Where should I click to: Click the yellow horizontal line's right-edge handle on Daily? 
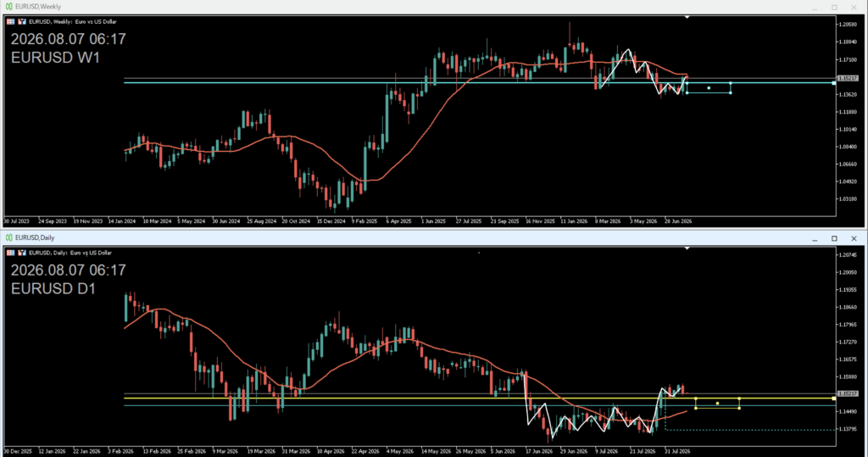pyautogui.click(x=834, y=398)
